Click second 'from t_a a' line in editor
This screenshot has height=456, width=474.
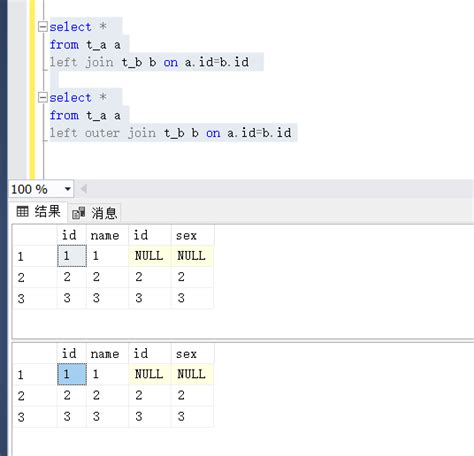point(85,115)
